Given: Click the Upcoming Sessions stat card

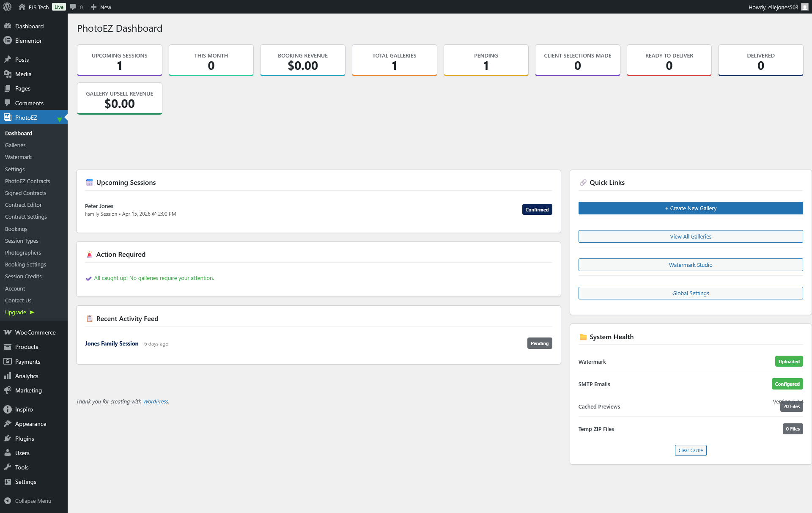Looking at the screenshot, I should (119, 60).
